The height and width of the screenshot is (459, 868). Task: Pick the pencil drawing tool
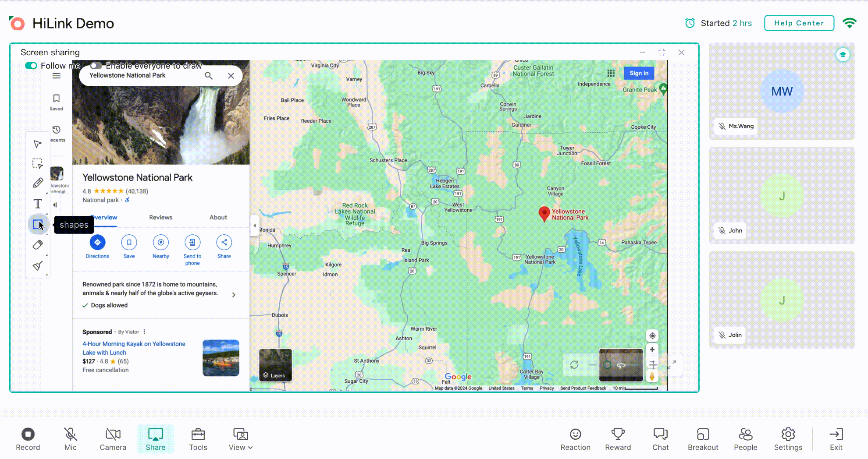38,183
